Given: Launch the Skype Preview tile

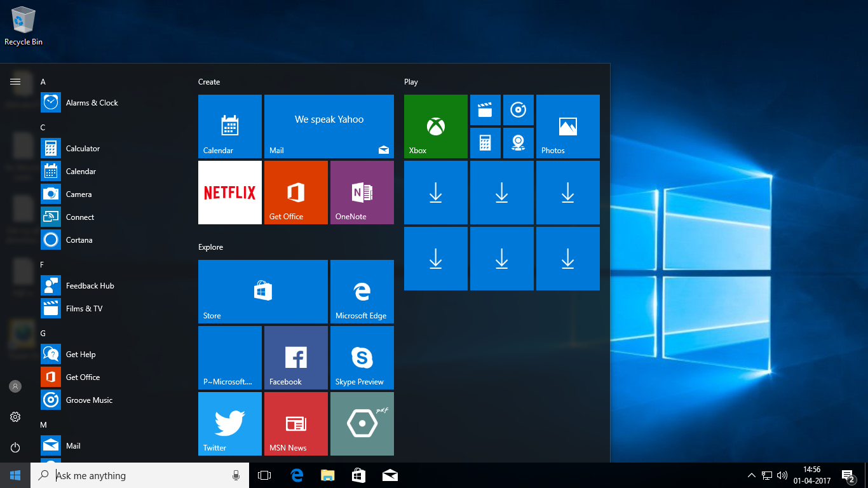Looking at the screenshot, I should [x=362, y=358].
